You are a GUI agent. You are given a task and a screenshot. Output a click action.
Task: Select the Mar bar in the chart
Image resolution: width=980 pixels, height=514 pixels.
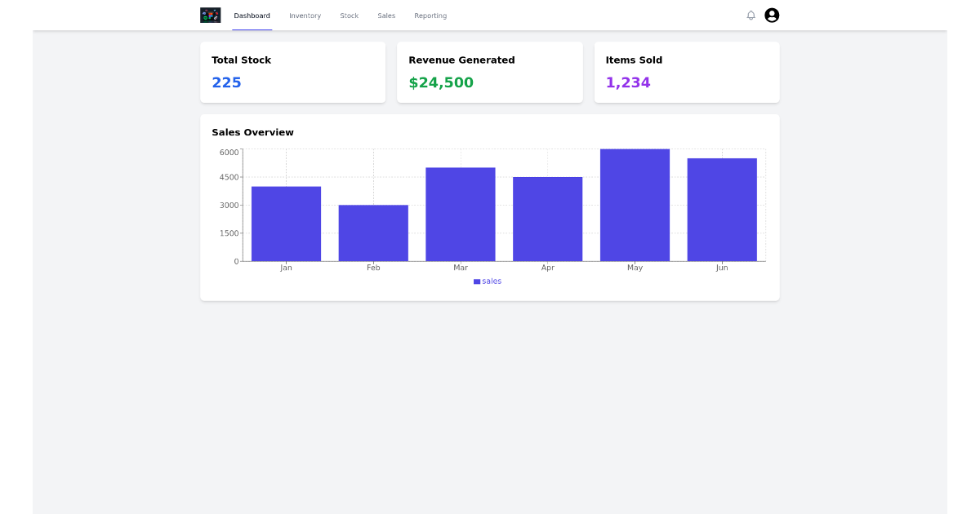[x=461, y=212]
